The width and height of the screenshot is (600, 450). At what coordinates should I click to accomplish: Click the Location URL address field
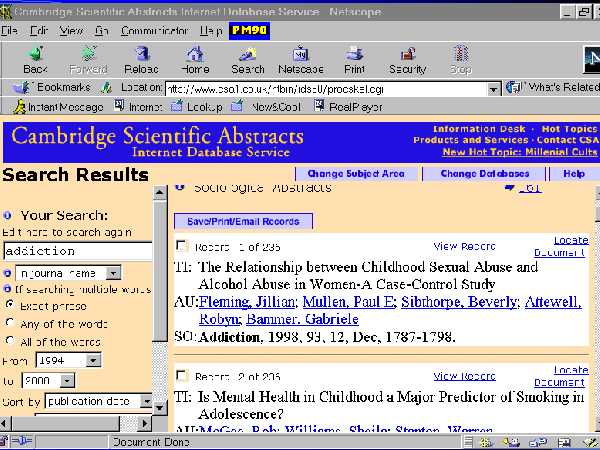tap(327, 89)
